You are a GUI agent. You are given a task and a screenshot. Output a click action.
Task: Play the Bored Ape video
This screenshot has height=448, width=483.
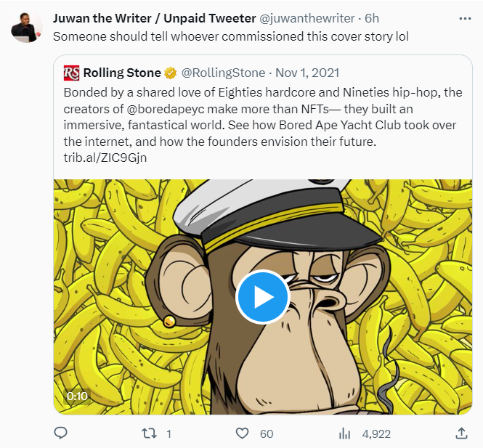tap(262, 297)
